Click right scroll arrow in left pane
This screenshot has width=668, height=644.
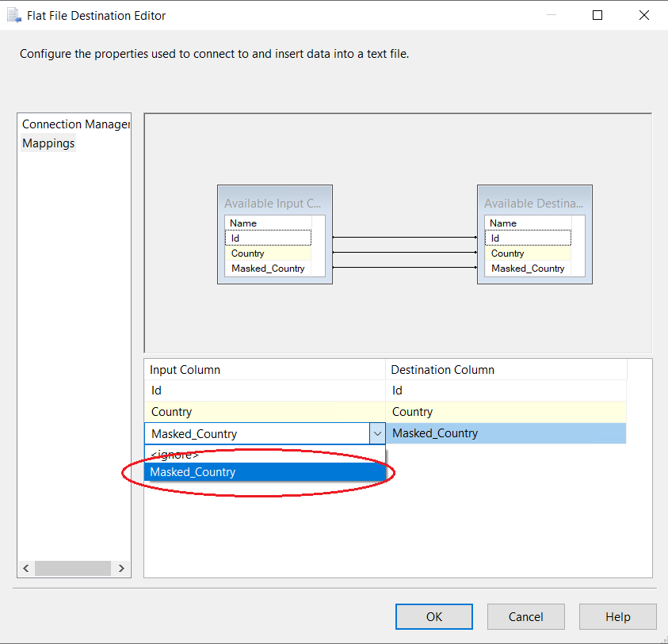[x=121, y=569]
